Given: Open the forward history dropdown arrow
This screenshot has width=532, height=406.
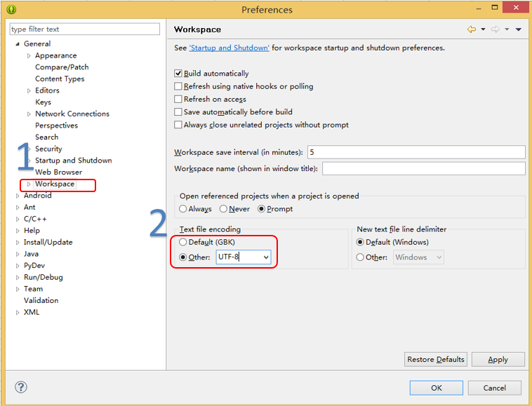Looking at the screenshot, I should [x=507, y=29].
